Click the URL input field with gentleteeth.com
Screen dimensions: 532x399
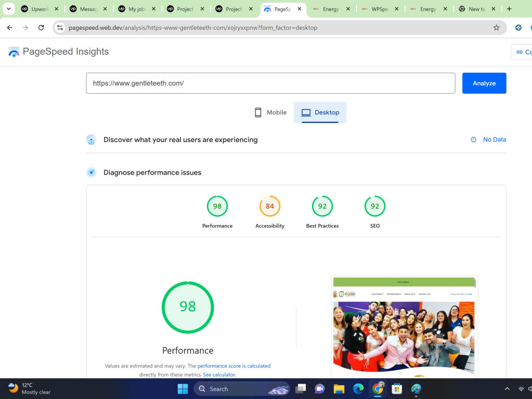pos(270,83)
